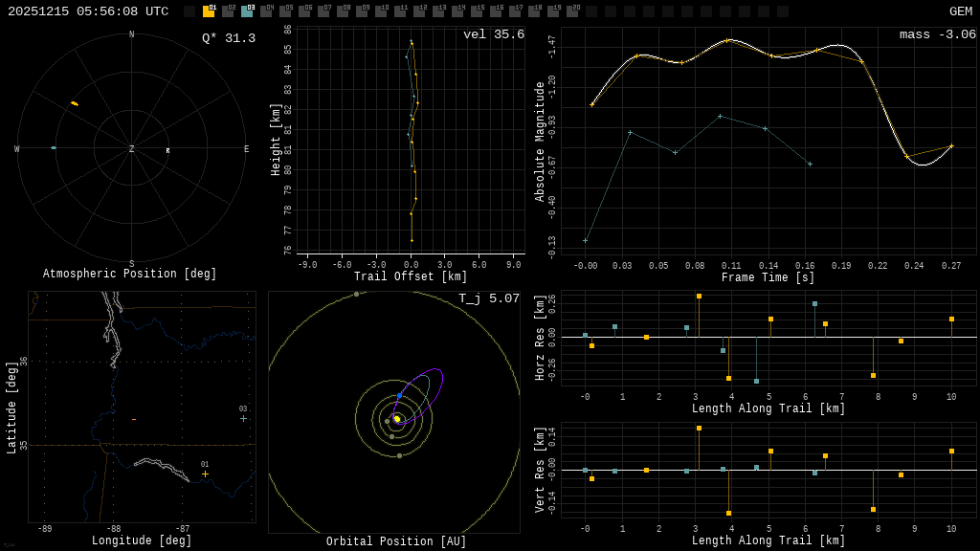This screenshot has width=980, height=551.
Task: Click the Trail Offset [km] axis label
Action: point(411,276)
